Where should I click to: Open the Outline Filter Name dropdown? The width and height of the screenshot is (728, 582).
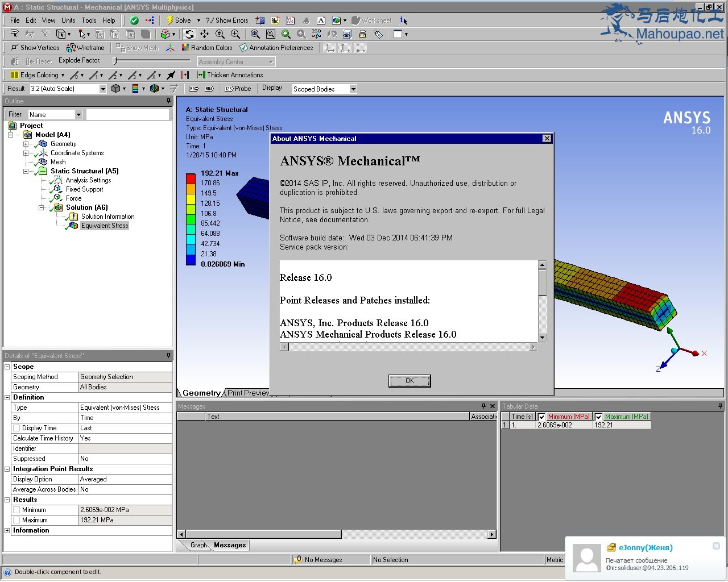[x=78, y=115]
